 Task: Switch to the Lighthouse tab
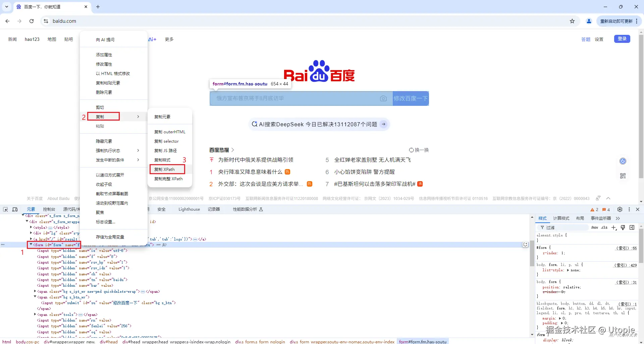pyautogui.click(x=189, y=209)
